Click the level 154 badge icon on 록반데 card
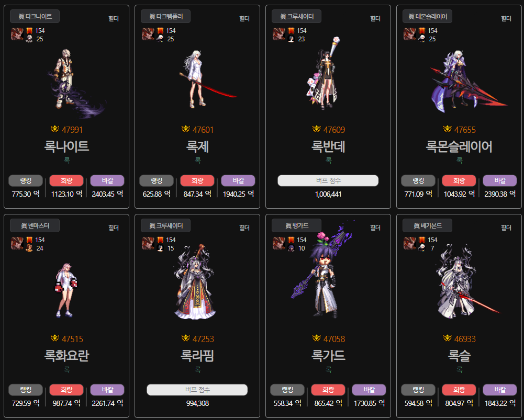This screenshot has height=420, width=524. (x=291, y=31)
